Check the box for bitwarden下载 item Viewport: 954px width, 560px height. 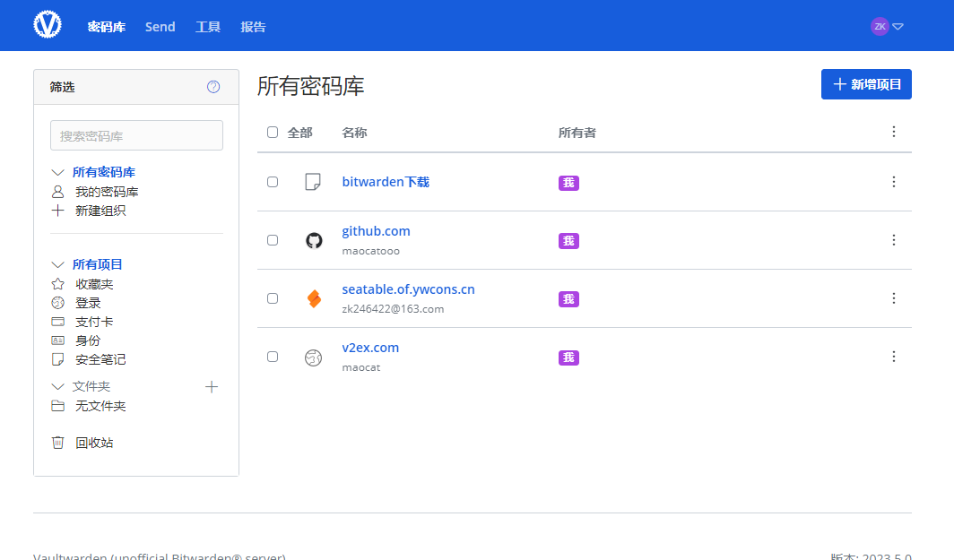pyautogui.click(x=273, y=182)
